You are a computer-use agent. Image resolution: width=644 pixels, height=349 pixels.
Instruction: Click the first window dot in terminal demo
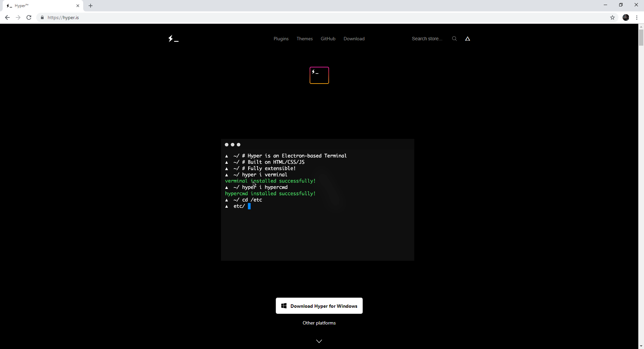click(227, 145)
